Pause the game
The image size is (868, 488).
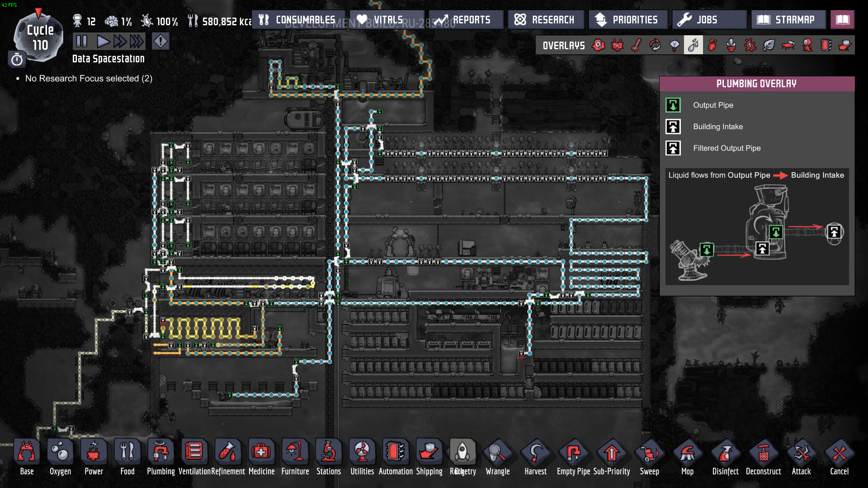point(82,42)
